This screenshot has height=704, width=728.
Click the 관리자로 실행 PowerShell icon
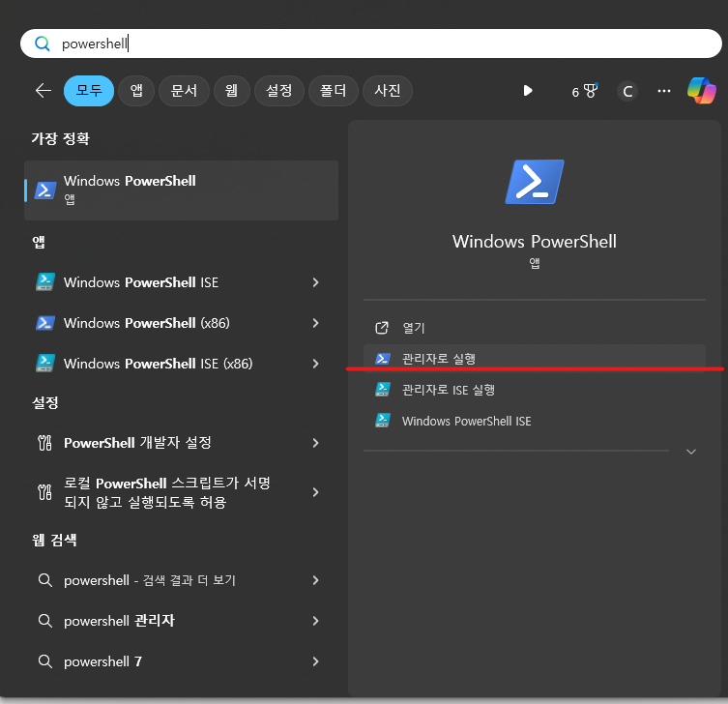pos(383,359)
